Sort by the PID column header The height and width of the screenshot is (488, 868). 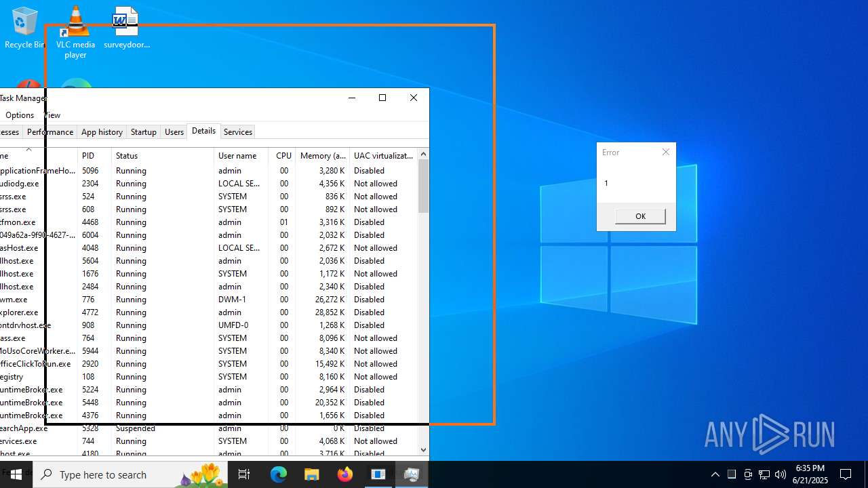click(95, 155)
